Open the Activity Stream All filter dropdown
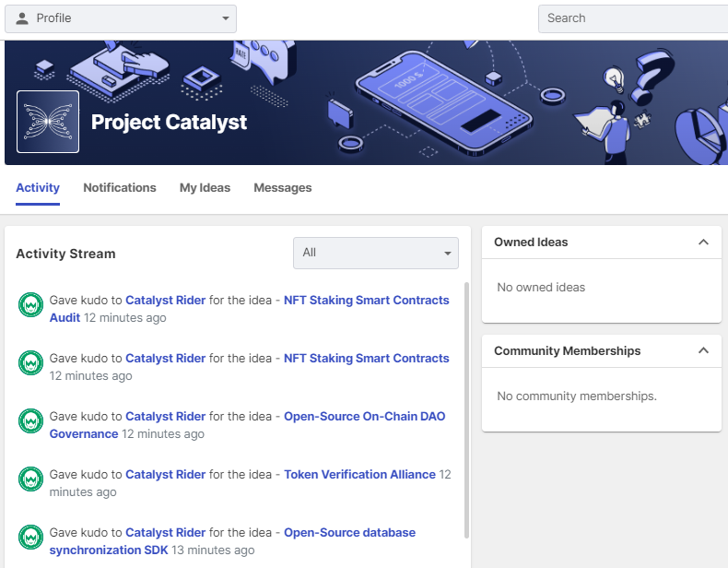 376,253
